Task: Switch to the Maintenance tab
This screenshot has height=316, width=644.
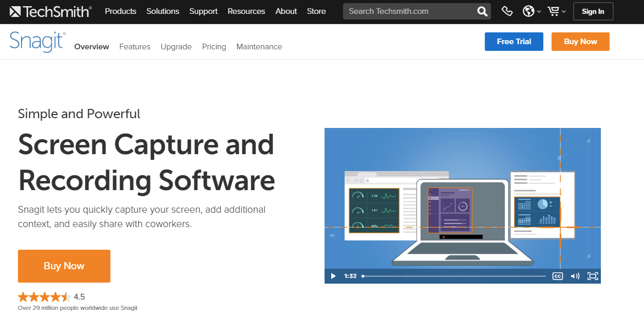Action: 259,47
